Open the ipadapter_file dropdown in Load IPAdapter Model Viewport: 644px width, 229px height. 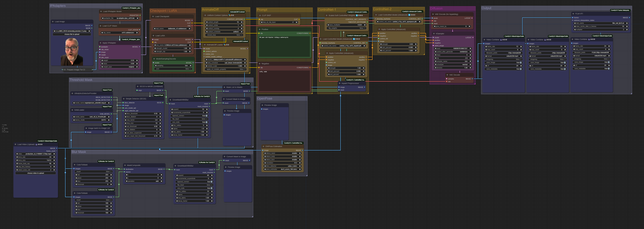(120, 18)
